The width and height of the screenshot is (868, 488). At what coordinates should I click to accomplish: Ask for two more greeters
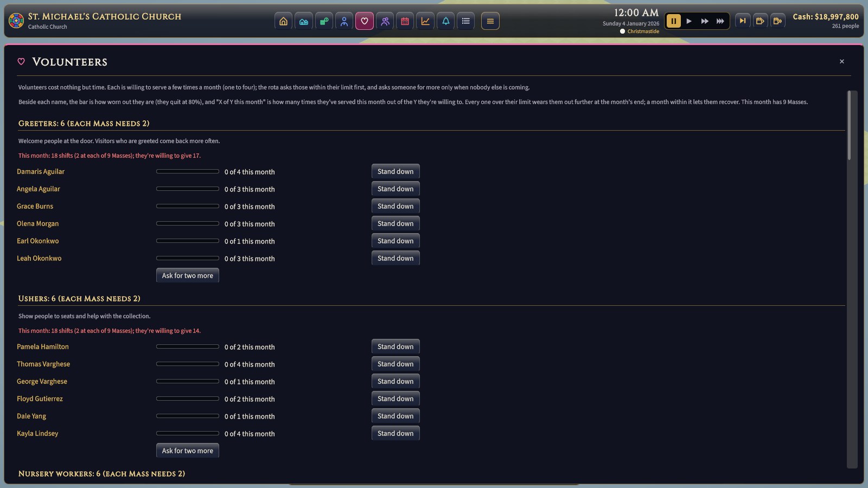tap(188, 275)
